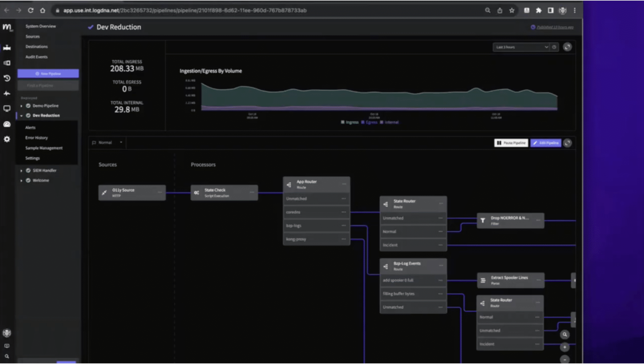Click the pipelines icon in left rail
This screenshot has width=644, height=364.
coord(7,48)
